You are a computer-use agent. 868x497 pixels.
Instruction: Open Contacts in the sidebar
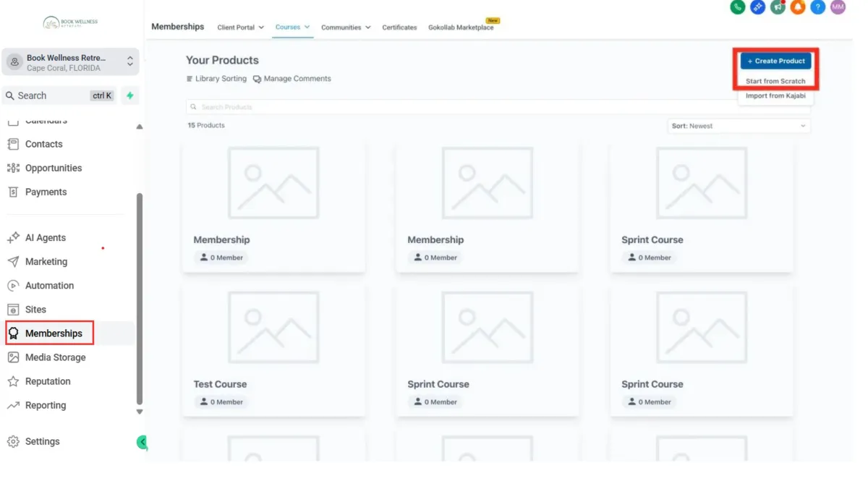[43, 144]
